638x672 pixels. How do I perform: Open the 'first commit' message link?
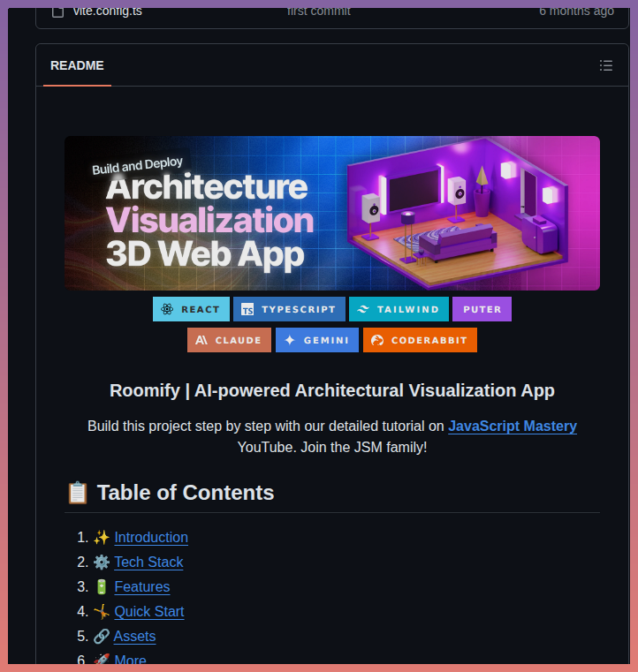click(319, 11)
